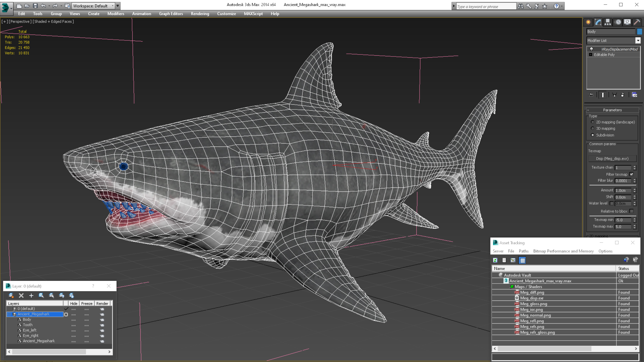Open the Modifiers menu
Image resolution: width=644 pixels, height=362 pixels.
coord(116,14)
